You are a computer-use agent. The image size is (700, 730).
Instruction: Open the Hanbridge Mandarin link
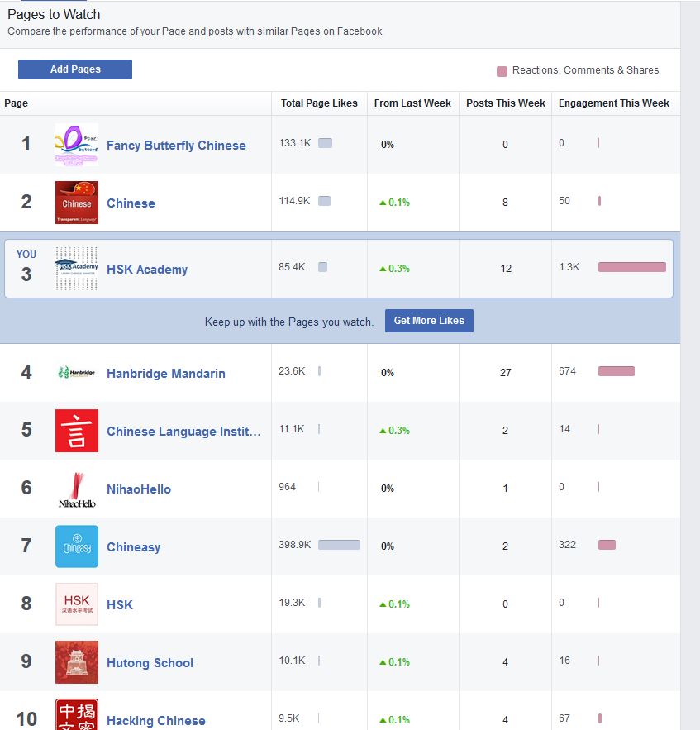click(166, 374)
